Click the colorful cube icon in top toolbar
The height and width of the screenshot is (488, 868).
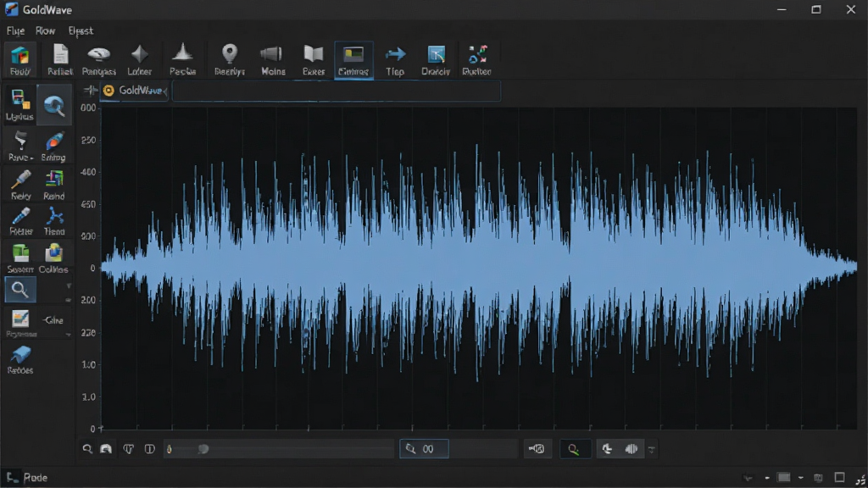coord(20,55)
